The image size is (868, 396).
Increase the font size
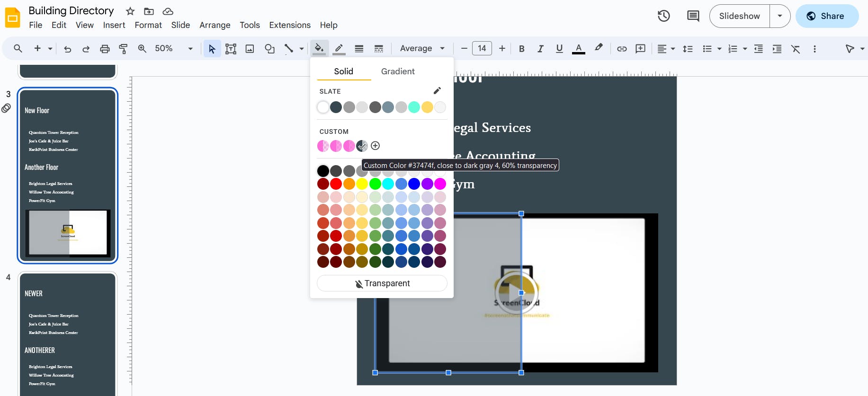[x=502, y=48]
